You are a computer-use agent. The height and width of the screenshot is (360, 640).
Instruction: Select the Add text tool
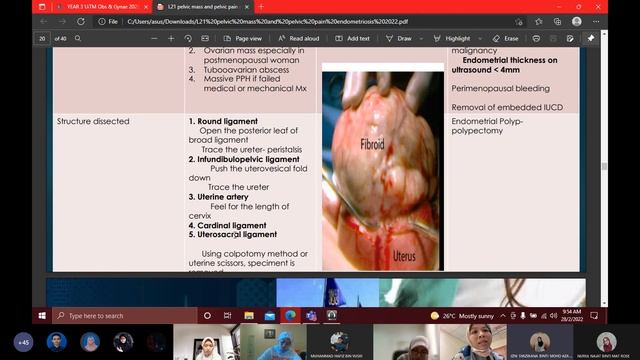pyautogui.click(x=353, y=38)
